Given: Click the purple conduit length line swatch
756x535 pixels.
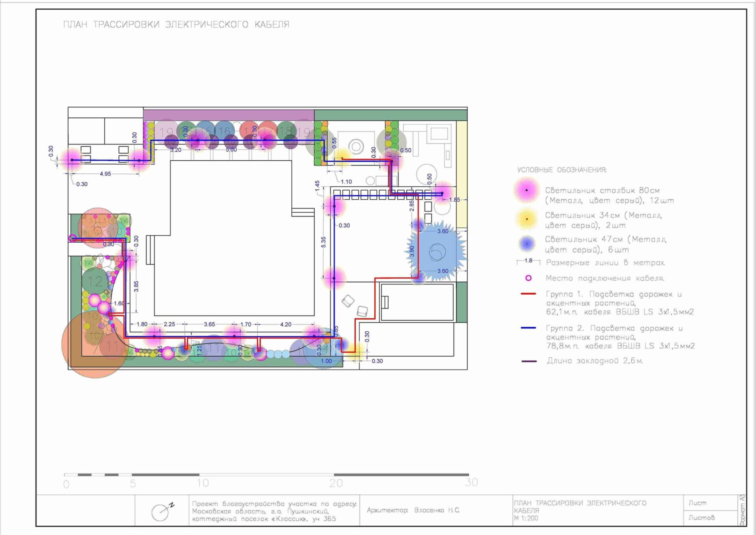Looking at the screenshot, I should tap(529, 361).
